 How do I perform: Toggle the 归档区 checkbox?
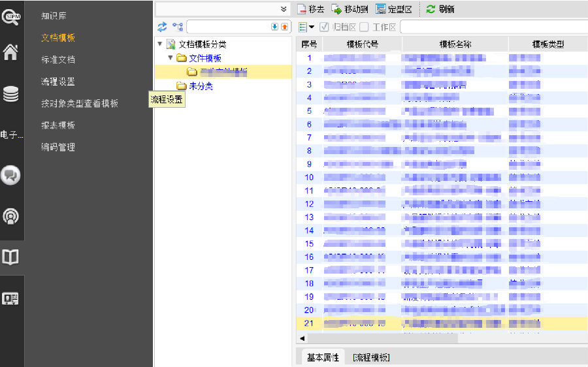click(x=324, y=27)
